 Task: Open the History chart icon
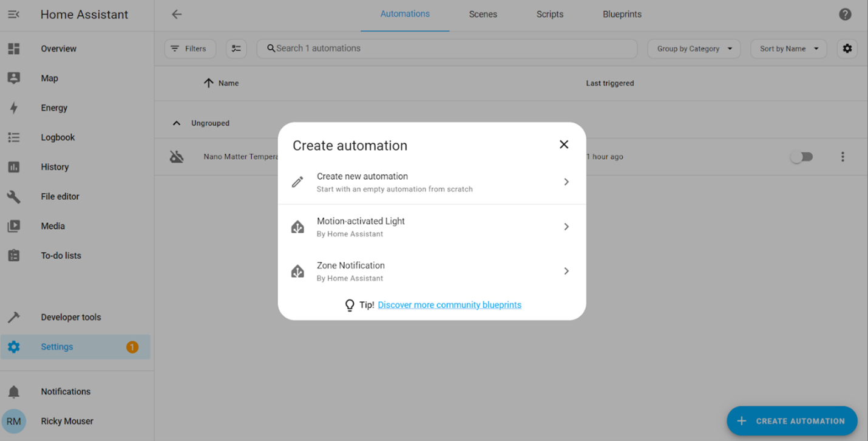click(x=13, y=167)
